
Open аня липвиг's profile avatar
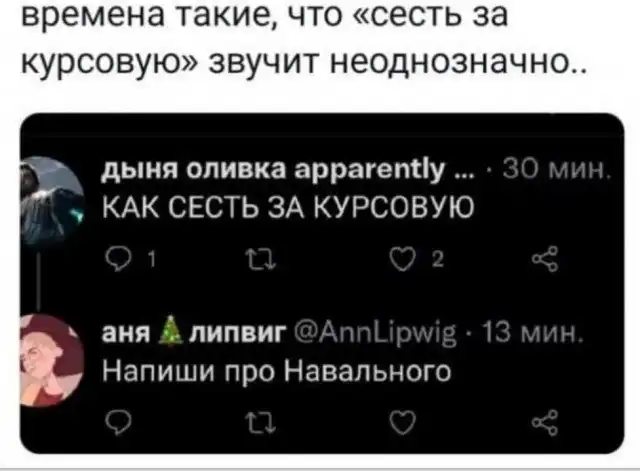point(52,361)
